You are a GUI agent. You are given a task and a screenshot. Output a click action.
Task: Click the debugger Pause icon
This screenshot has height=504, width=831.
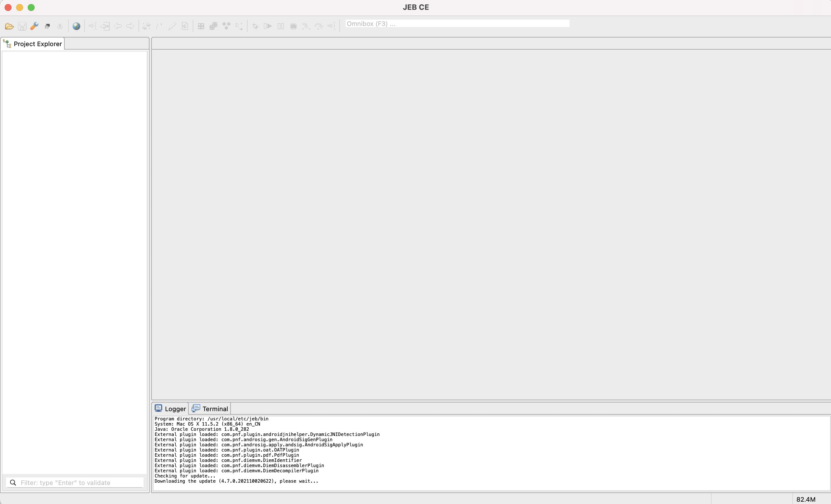point(280,26)
